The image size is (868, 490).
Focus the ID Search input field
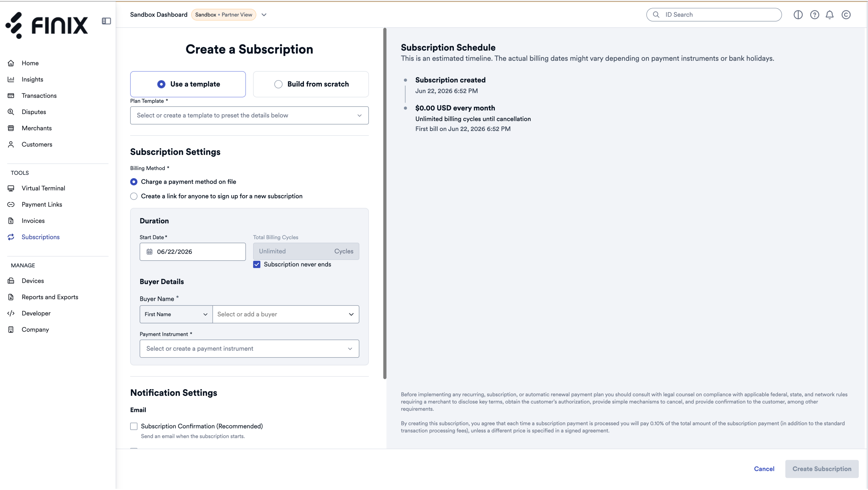coord(714,15)
